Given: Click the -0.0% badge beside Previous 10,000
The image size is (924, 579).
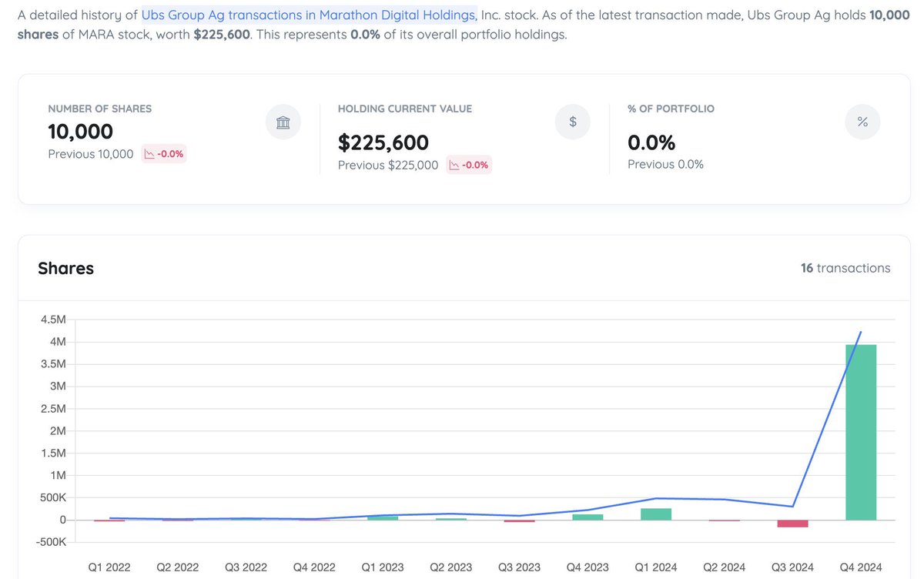Looking at the screenshot, I should pyautogui.click(x=164, y=154).
